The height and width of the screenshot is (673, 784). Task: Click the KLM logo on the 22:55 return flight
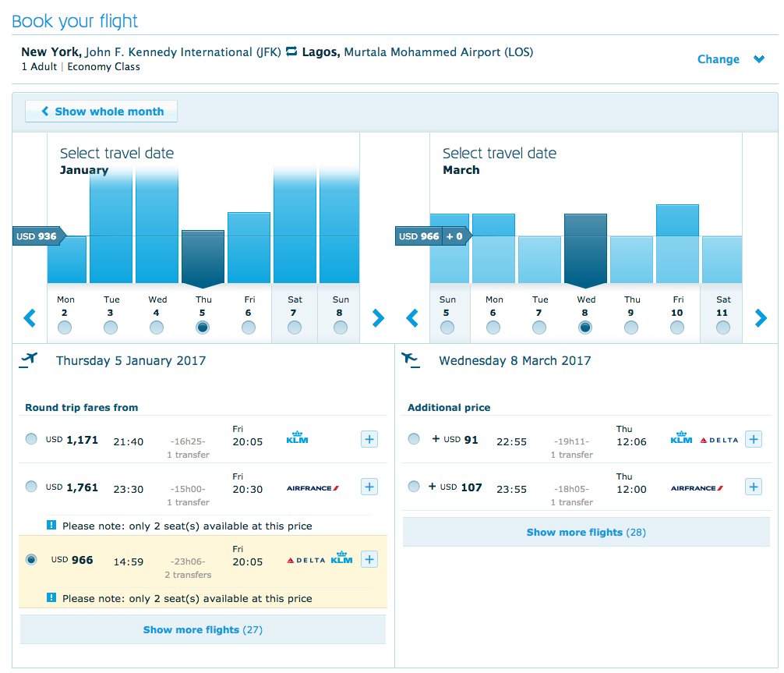pyautogui.click(x=681, y=439)
